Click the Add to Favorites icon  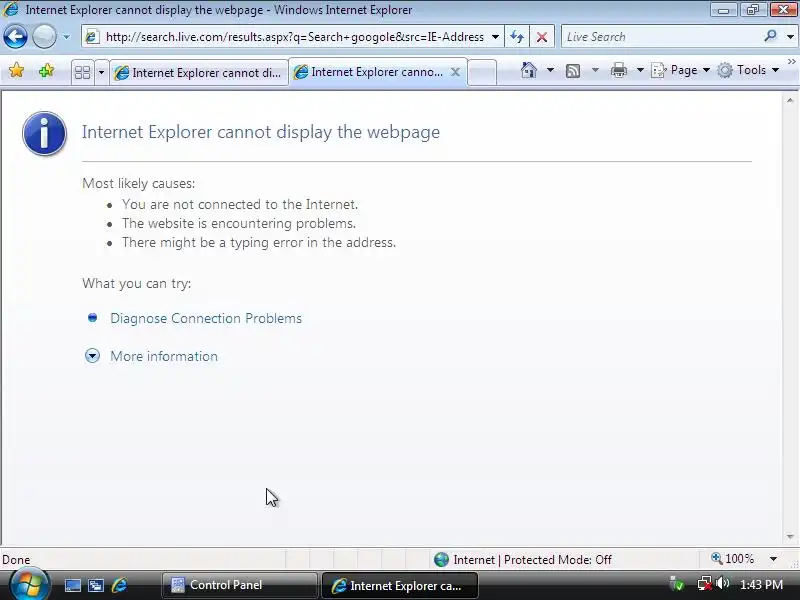pyautogui.click(x=46, y=70)
